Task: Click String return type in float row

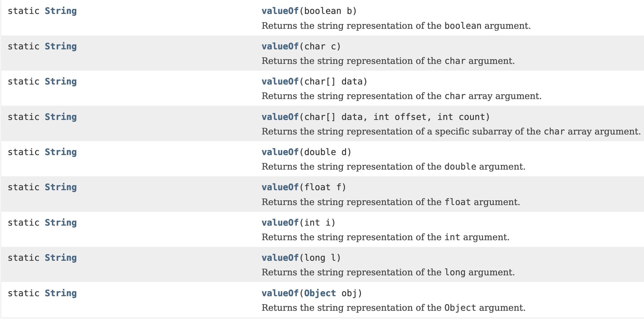Action: click(61, 187)
